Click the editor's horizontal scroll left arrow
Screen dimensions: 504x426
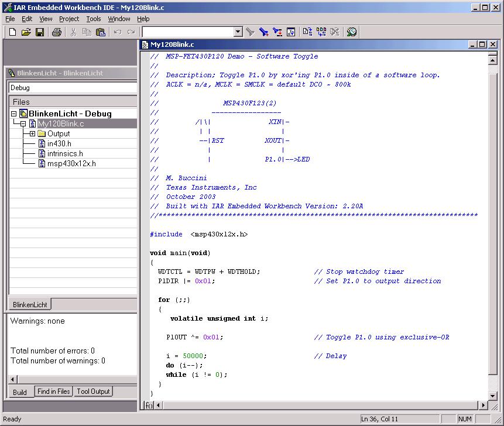click(x=158, y=405)
